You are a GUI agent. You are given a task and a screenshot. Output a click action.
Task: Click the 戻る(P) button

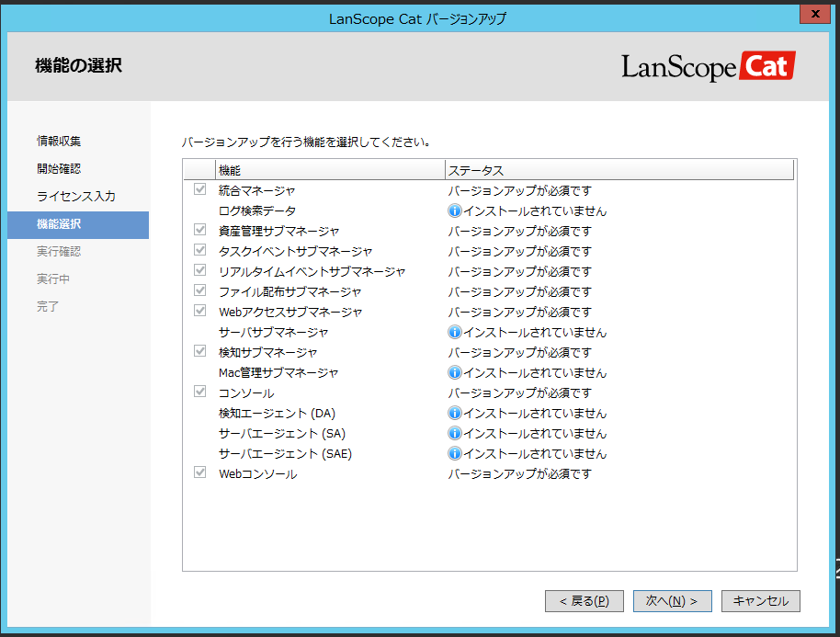(x=584, y=601)
